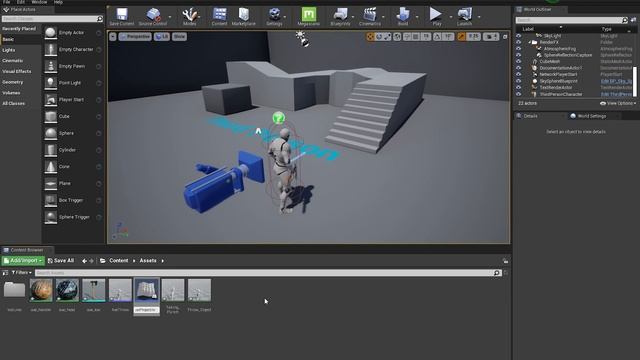
Task: Hide AtmosphericFog via its eye icon
Action: (518, 49)
